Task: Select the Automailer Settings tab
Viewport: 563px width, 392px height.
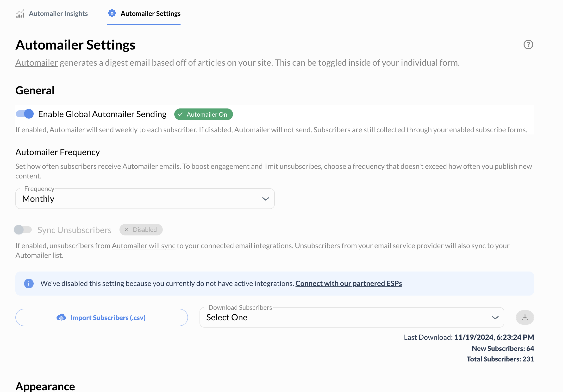Action: 150,13
